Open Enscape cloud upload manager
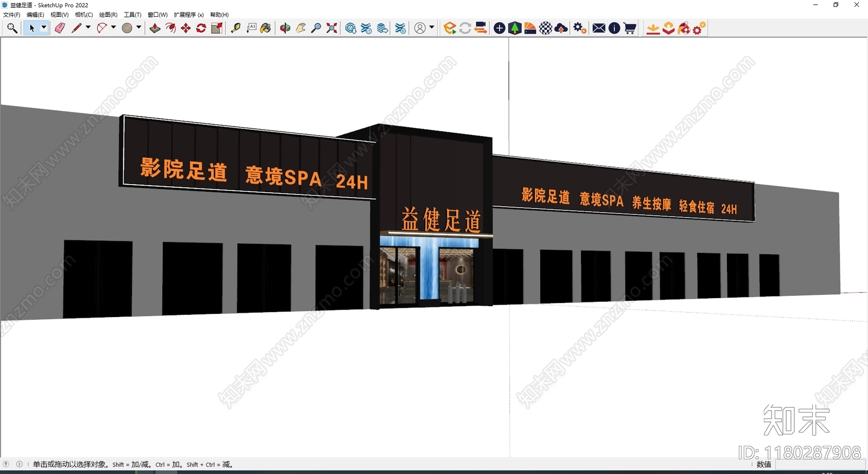This screenshot has width=868, height=474. pos(561,28)
